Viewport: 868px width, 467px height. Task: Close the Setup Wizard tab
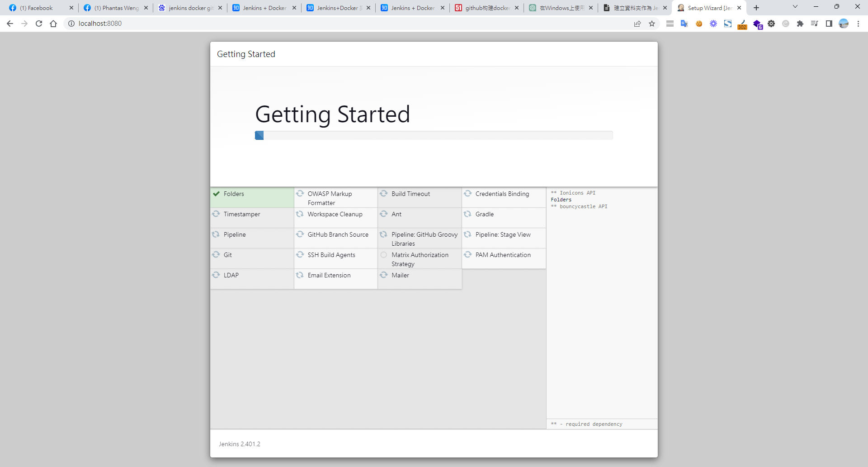click(739, 8)
